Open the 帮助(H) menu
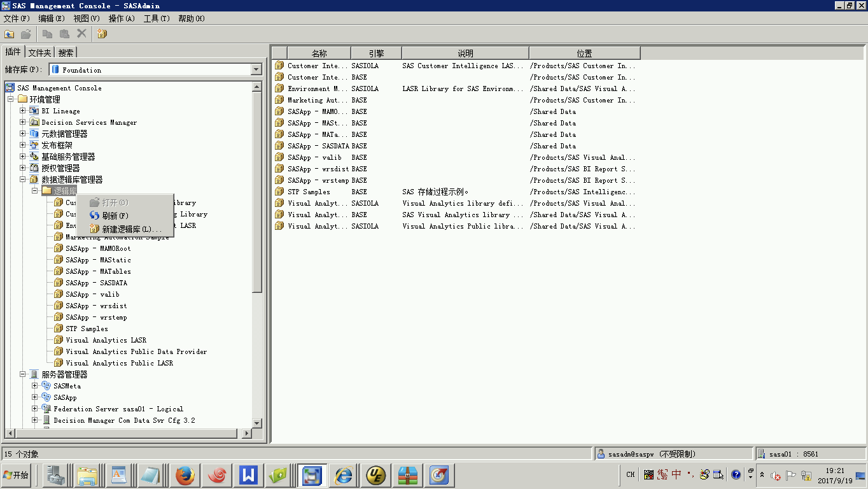868x489 pixels. click(192, 18)
